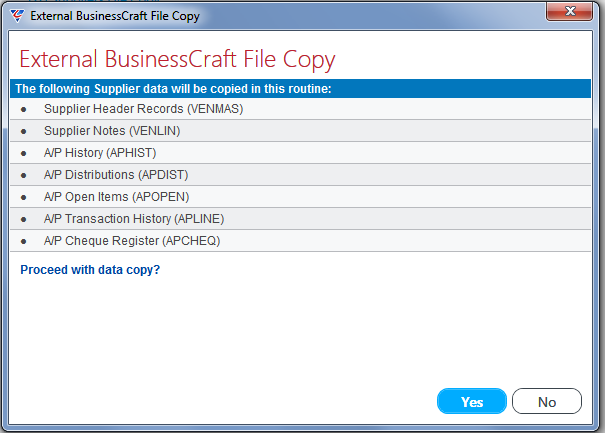Viewport: 605px width, 433px height.
Task: Select the A/P Transaction History (APLINE) row
Action: pyautogui.click(x=300, y=219)
